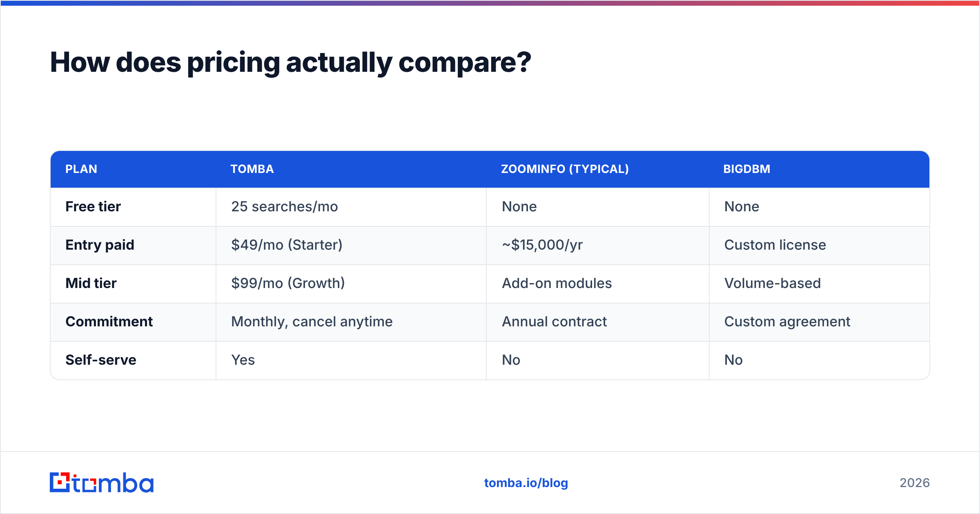
Task: Open the tomba.io/blog link
Action: click(526, 483)
